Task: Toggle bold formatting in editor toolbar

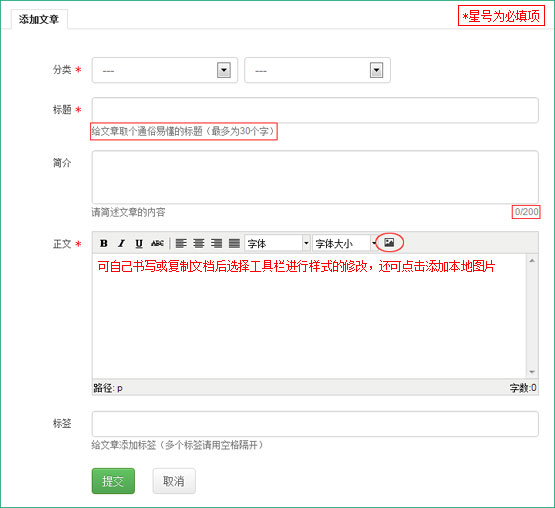Action: 104,244
